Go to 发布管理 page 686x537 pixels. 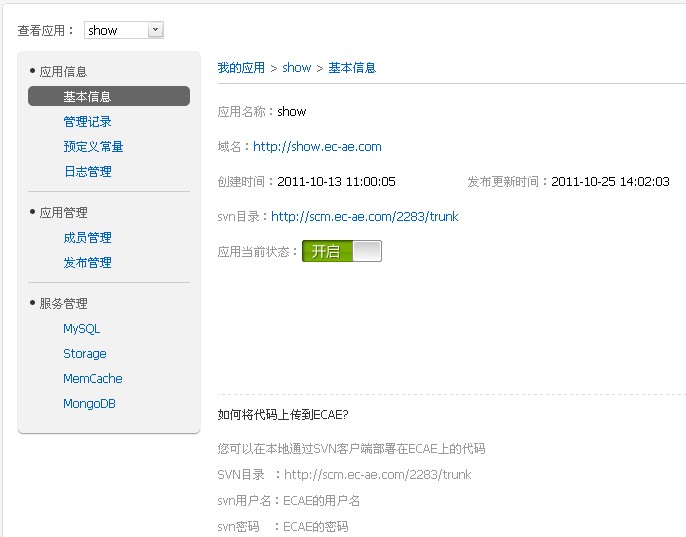coord(87,263)
